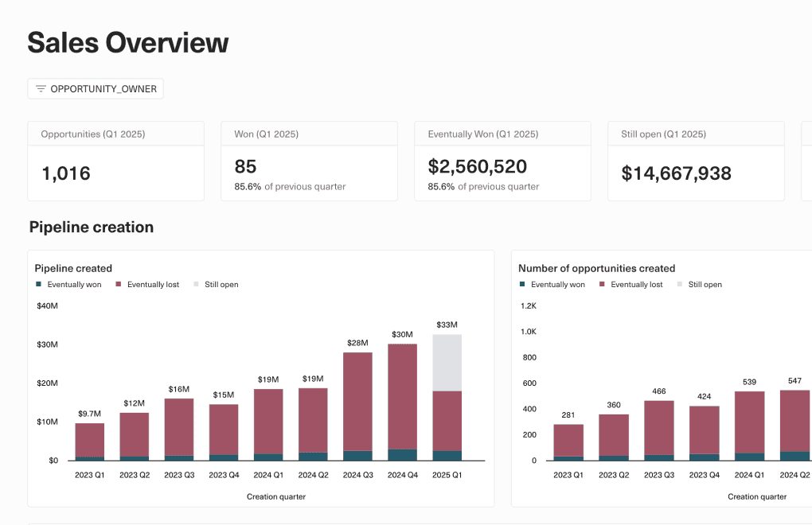Click the teal Eventually won legend marker
The width and height of the screenshot is (812, 525).
point(37,284)
